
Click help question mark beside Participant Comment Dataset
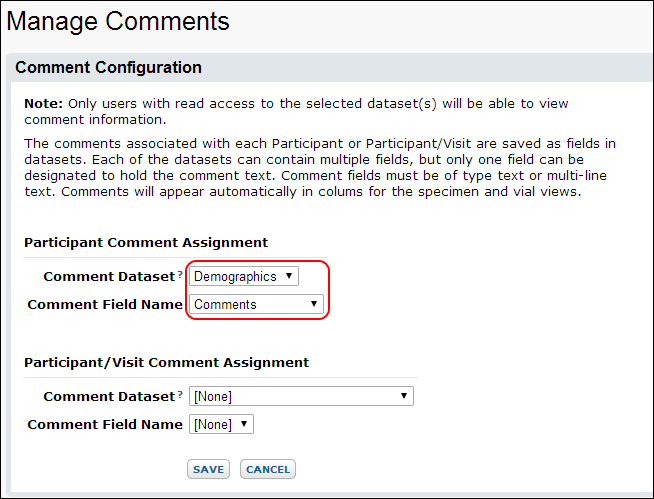(180, 274)
